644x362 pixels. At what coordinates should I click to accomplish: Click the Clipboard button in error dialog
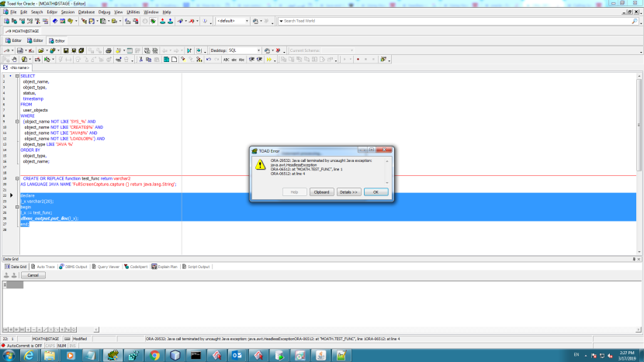point(321,191)
